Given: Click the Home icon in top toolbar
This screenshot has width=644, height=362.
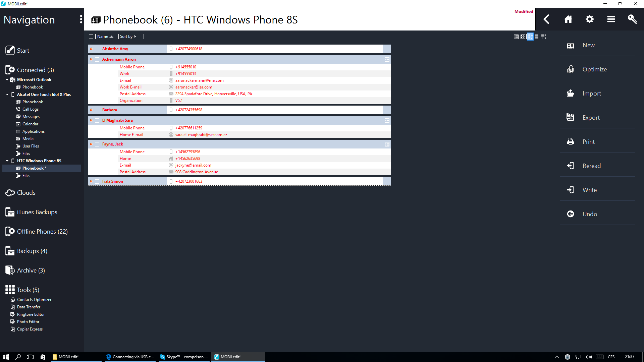Looking at the screenshot, I should pos(568,19).
